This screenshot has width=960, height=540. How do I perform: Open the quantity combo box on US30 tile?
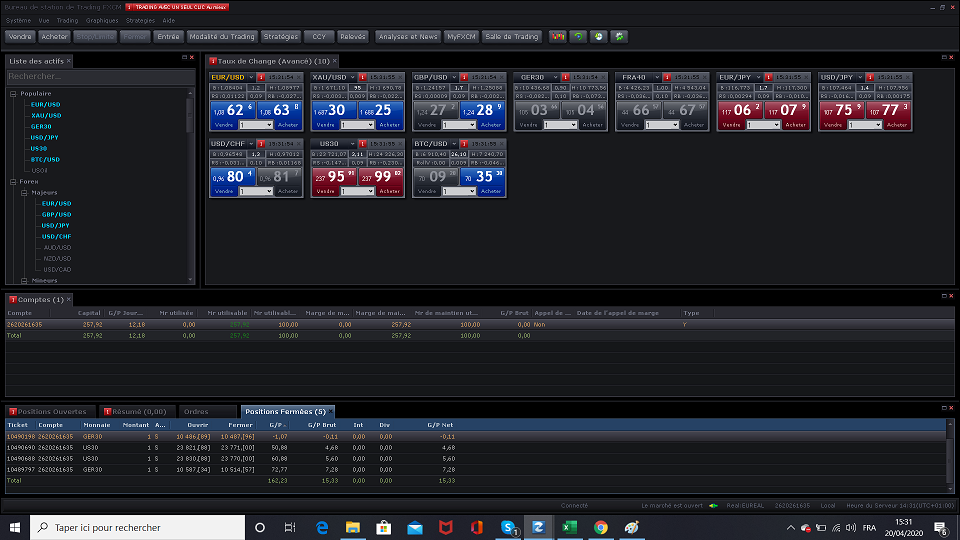click(x=358, y=191)
